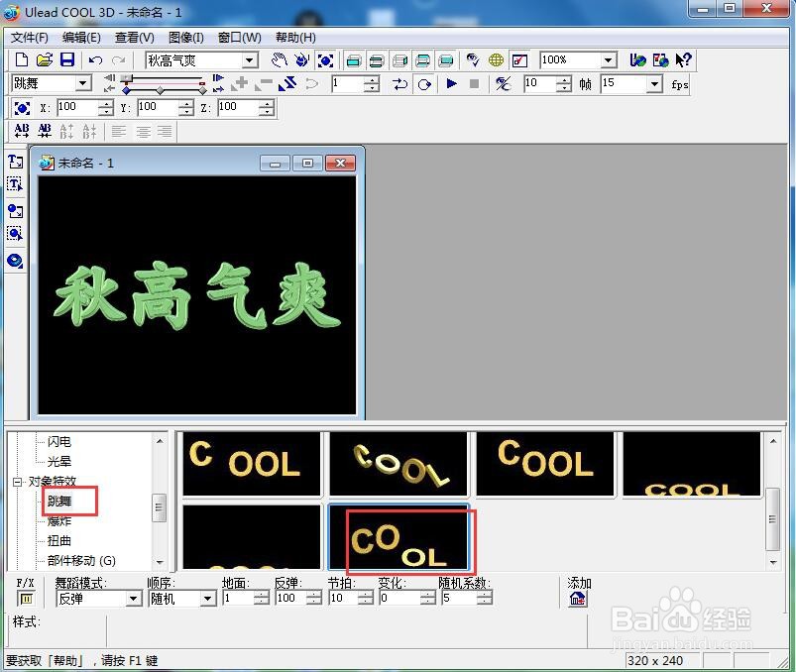Select 跳舞 in the effects tree
This screenshot has height=672, width=796.
coord(59,502)
